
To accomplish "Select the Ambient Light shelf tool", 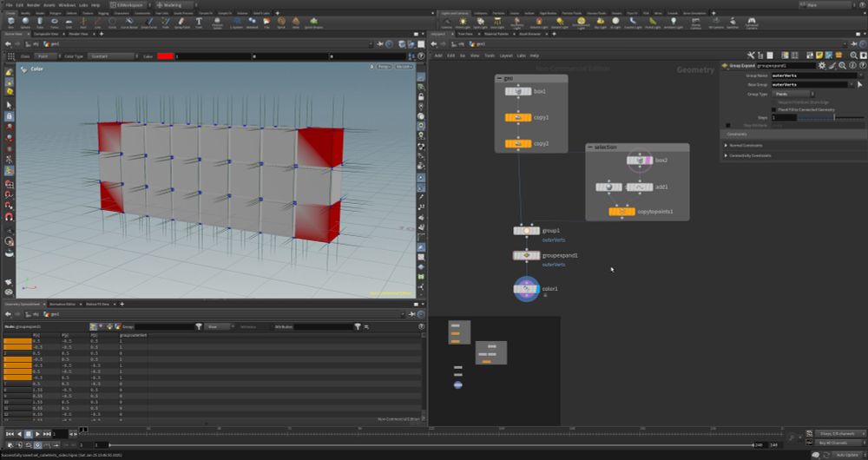I will 674,23.
